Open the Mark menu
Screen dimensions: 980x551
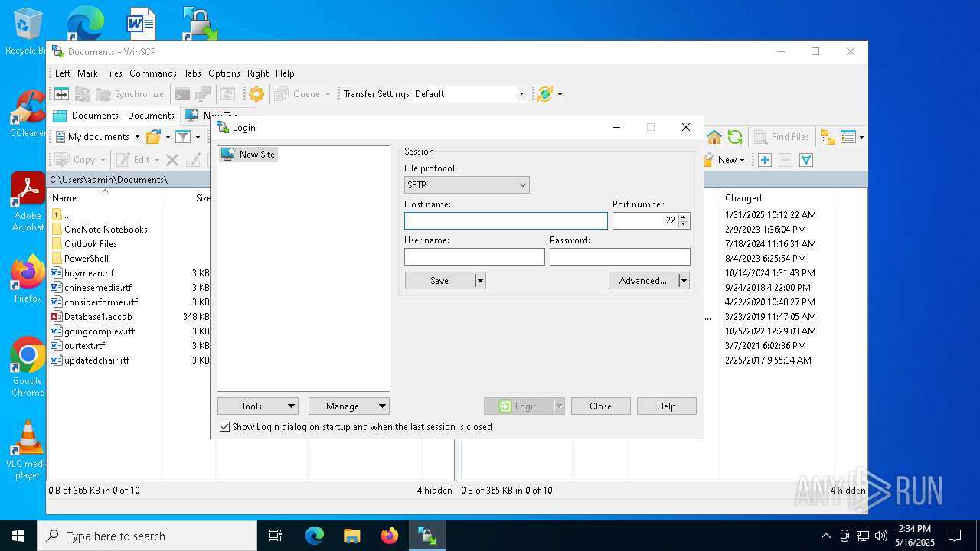[x=87, y=73]
